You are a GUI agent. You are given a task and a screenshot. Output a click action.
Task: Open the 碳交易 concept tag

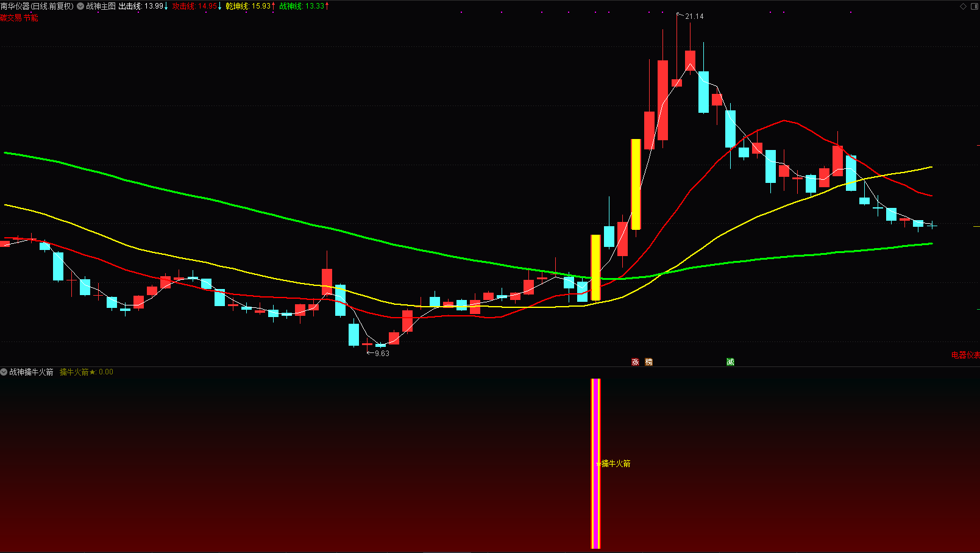[11, 18]
